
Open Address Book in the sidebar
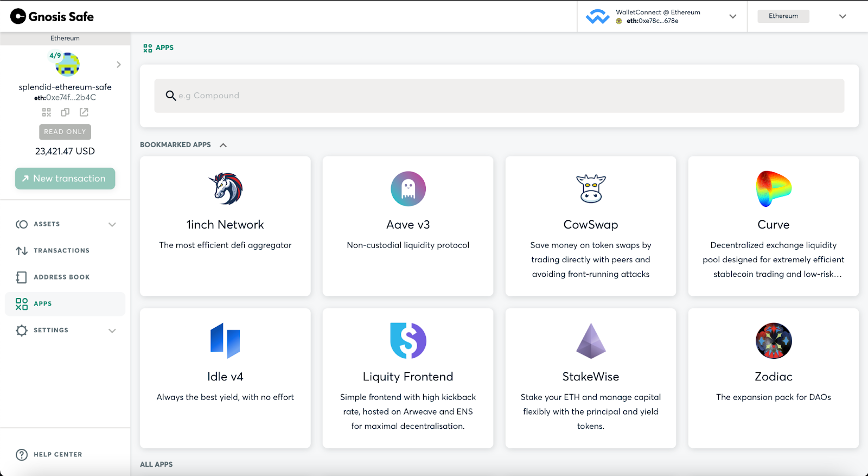point(61,277)
